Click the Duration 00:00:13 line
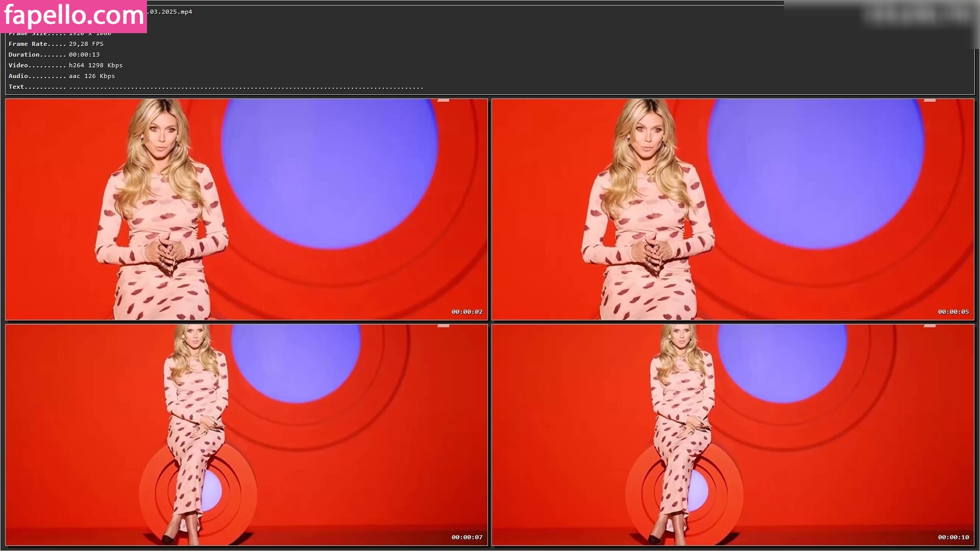This screenshot has height=551, width=980. pyautogui.click(x=54, y=55)
